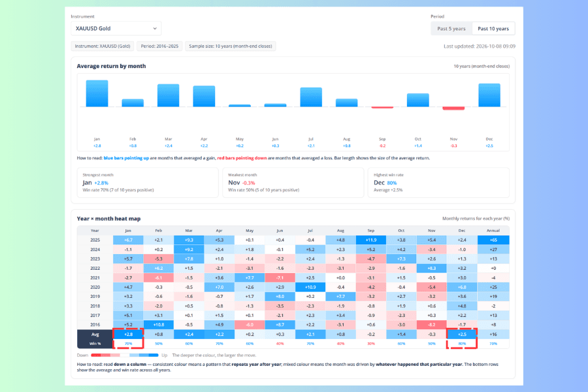Select the Past 10 years period
The image size is (588, 392).
click(493, 29)
